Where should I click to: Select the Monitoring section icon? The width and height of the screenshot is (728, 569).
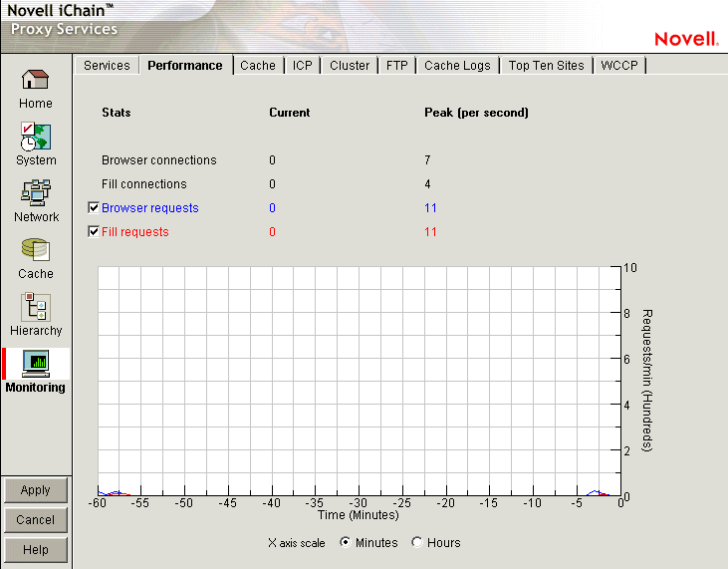(x=35, y=364)
